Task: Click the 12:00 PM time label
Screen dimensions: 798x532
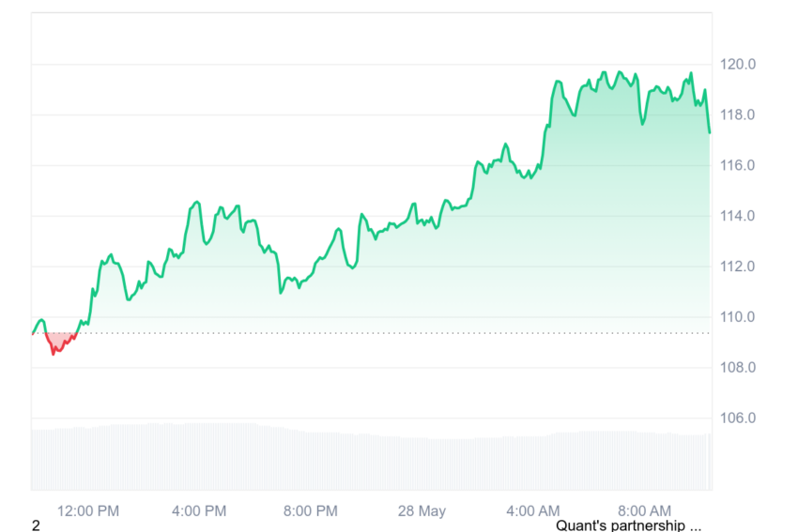Action: click(88, 510)
